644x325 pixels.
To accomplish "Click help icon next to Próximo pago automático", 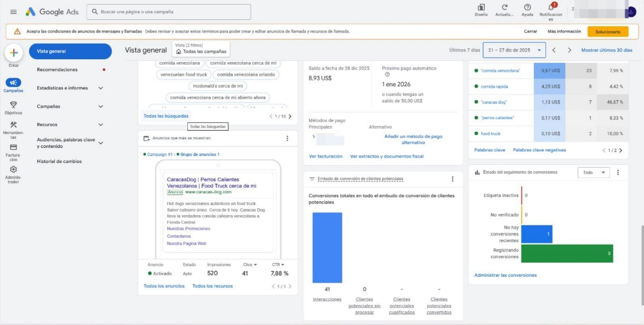I will [x=387, y=75].
